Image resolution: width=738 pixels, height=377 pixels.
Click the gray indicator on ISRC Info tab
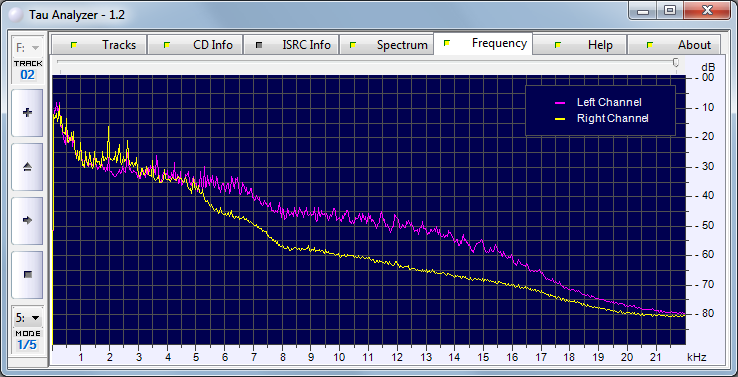(258, 45)
